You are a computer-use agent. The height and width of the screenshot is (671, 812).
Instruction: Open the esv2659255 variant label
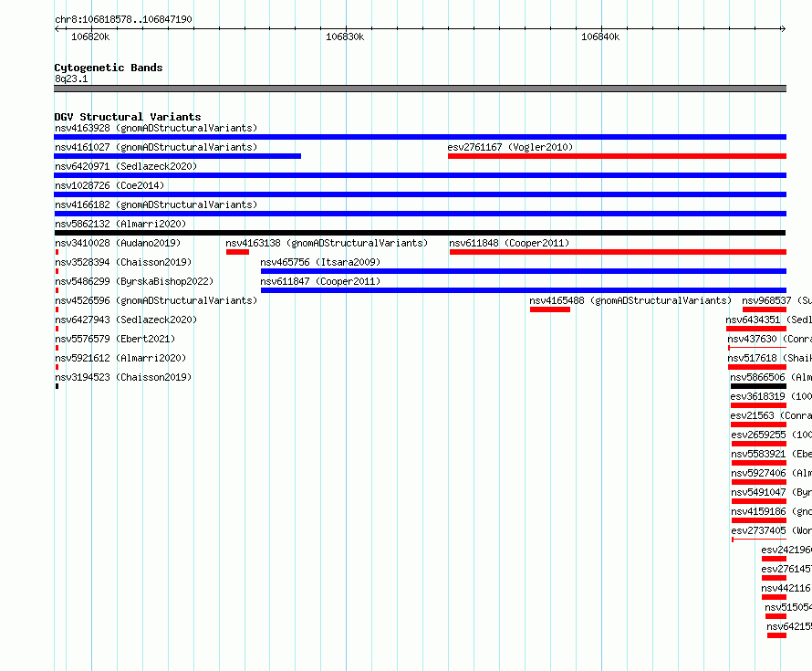click(771, 435)
